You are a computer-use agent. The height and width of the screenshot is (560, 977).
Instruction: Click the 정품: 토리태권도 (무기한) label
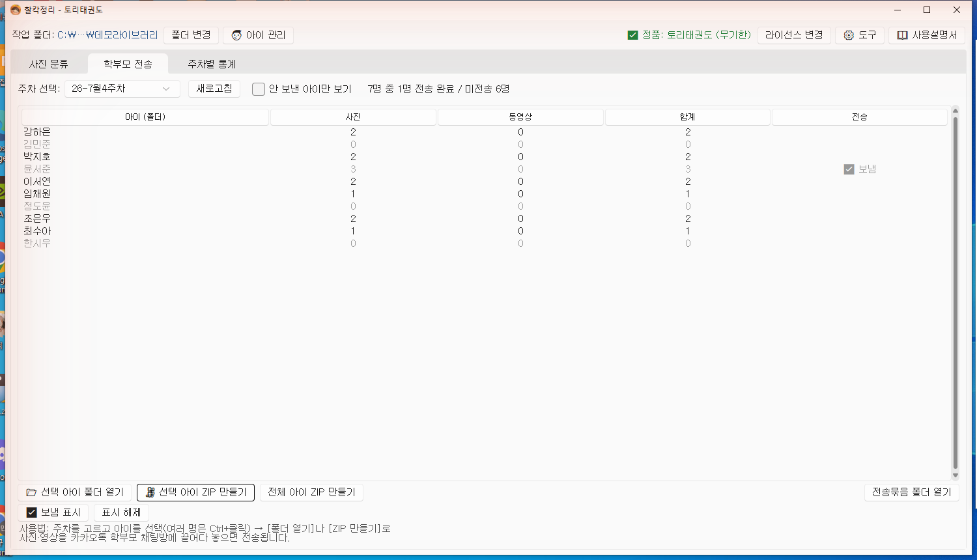696,35
